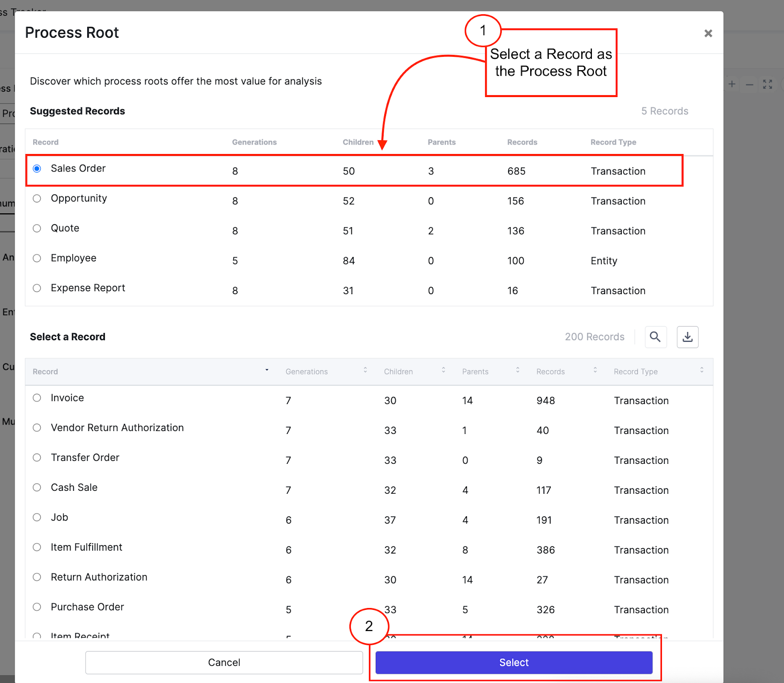
Task: Click Generations header in suggested table
Action: point(254,142)
